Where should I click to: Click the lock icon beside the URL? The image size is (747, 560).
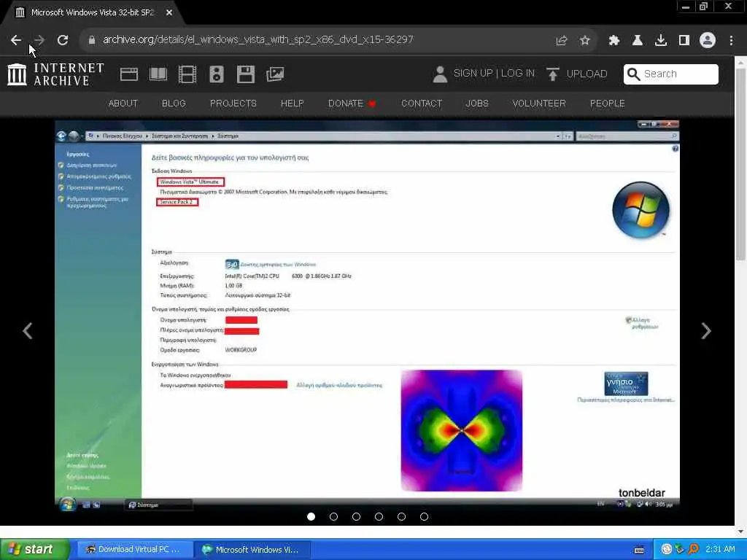click(x=91, y=40)
